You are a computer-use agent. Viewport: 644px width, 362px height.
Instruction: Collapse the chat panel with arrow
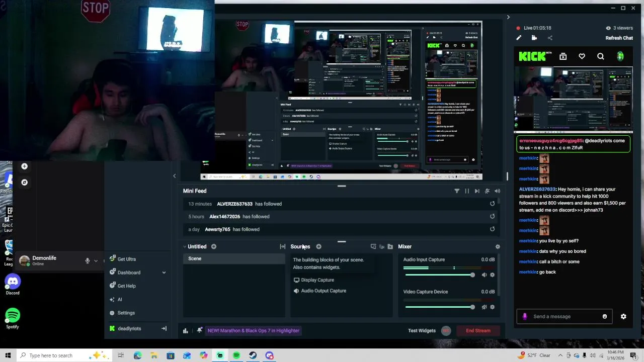[x=508, y=17]
